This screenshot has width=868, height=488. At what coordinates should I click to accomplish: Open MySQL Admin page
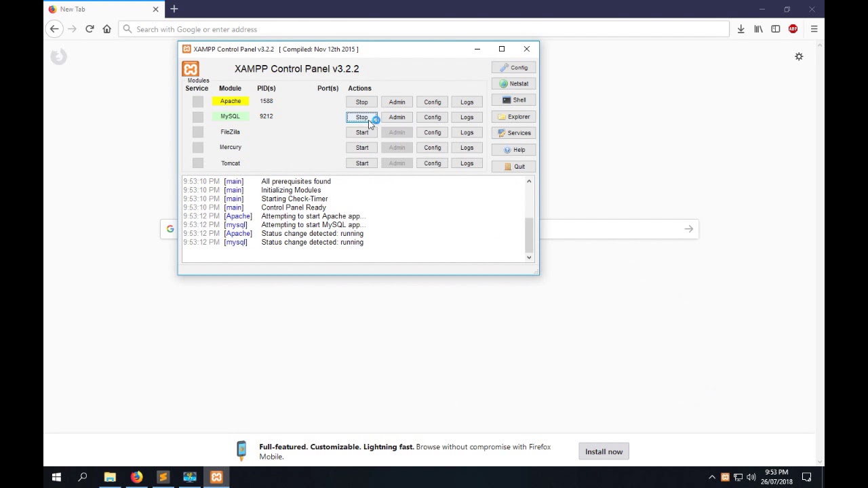(397, 117)
